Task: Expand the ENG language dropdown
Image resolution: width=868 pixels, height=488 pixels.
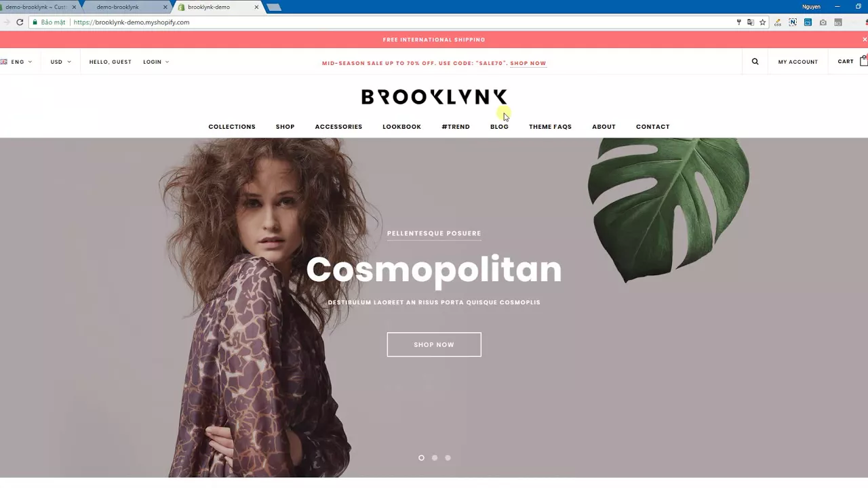Action: pos(16,62)
